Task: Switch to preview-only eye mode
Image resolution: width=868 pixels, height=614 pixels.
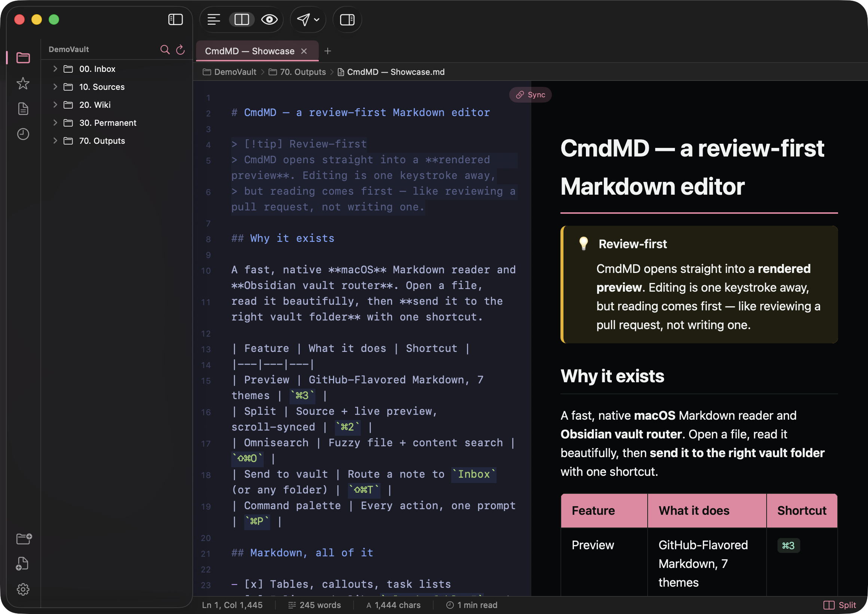Action: pos(269,19)
